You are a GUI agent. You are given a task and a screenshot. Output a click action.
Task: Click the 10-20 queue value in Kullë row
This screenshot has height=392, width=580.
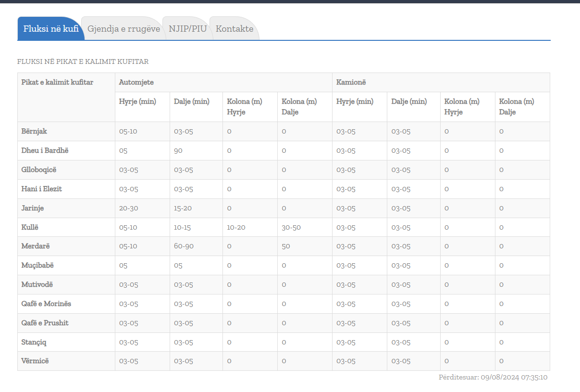236,227
